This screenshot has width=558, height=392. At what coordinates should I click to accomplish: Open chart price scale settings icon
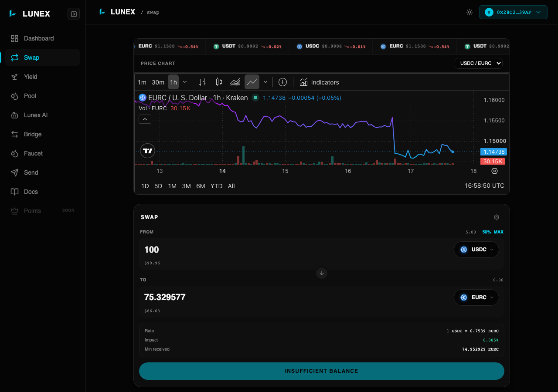[494, 171]
